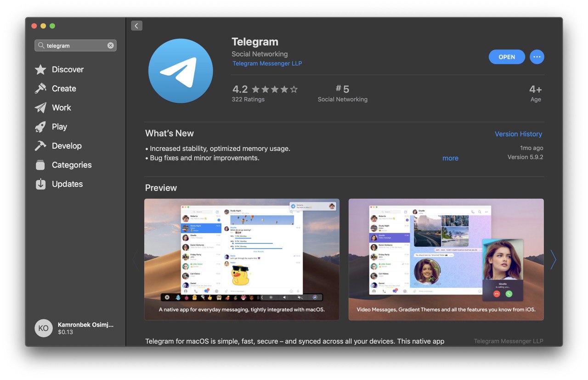This screenshot has height=380, width=588.
Task: Click 'Increased stability, optimized memory usage' line
Action: (x=218, y=149)
